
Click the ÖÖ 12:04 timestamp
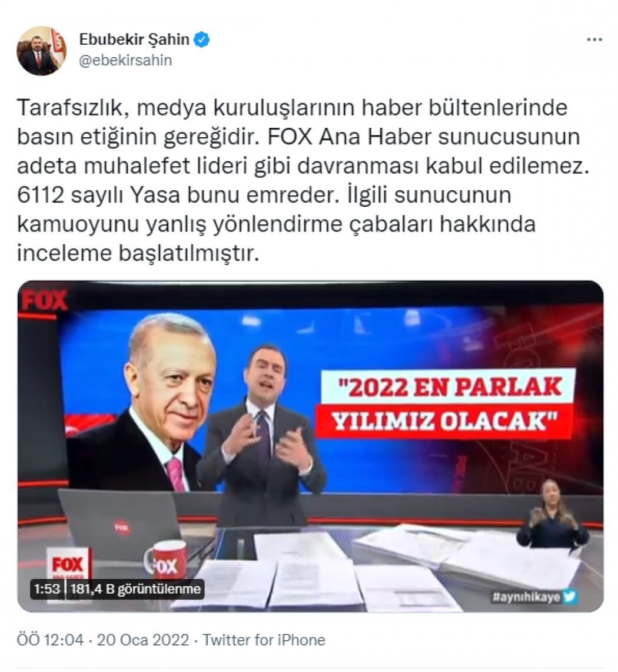coord(50,640)
